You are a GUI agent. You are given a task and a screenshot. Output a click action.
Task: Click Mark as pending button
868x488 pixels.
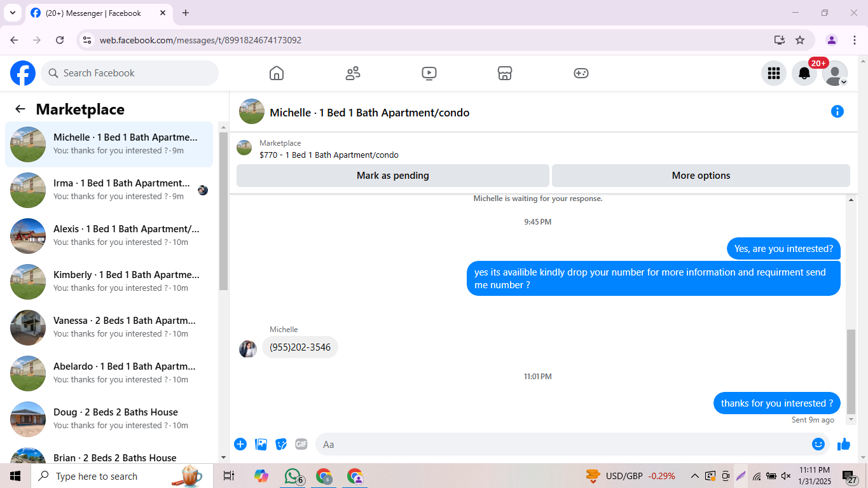point(393,176)
